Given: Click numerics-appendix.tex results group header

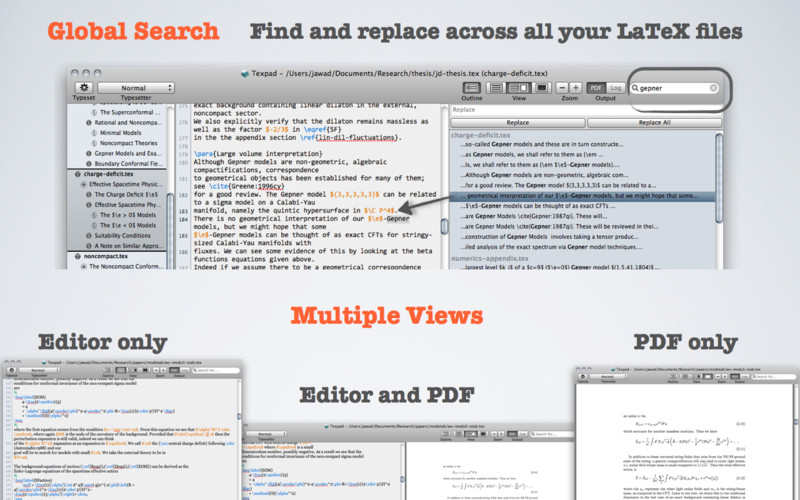Looking at the screenshot, I should click(490, 259).
